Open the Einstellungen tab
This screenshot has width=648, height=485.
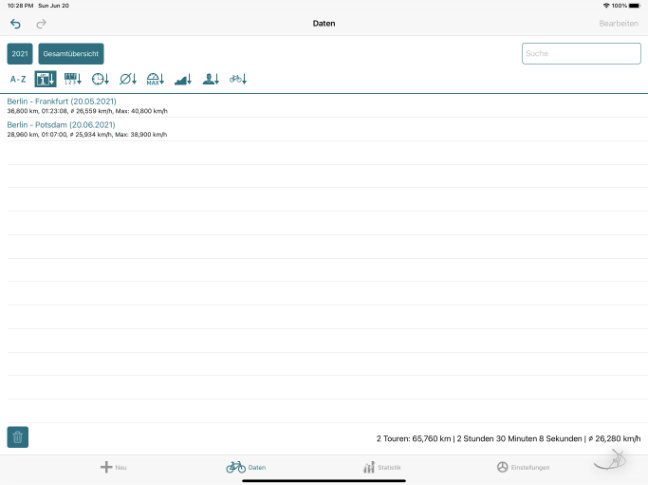pyautogui.click(x=523, y=467)
